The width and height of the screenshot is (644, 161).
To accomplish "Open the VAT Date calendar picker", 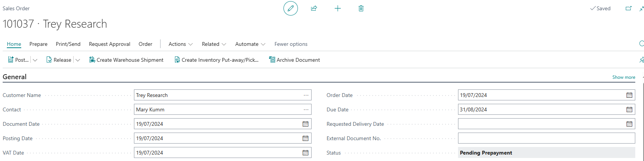I will (305, 153).
